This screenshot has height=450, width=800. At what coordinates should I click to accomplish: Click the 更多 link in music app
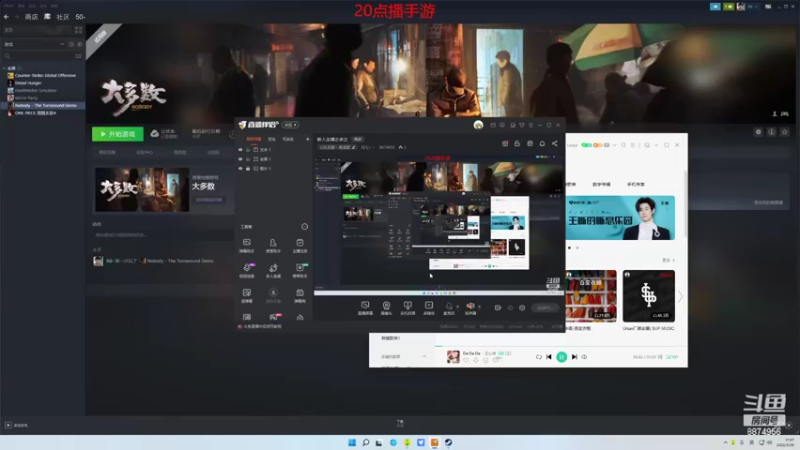[x=668, y=260]
